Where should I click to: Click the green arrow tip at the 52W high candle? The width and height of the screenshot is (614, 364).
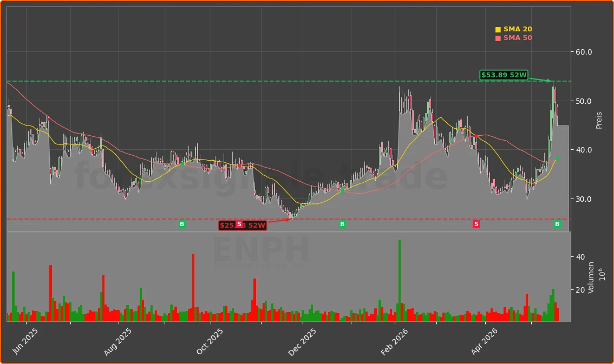click(x=550, y=81)
